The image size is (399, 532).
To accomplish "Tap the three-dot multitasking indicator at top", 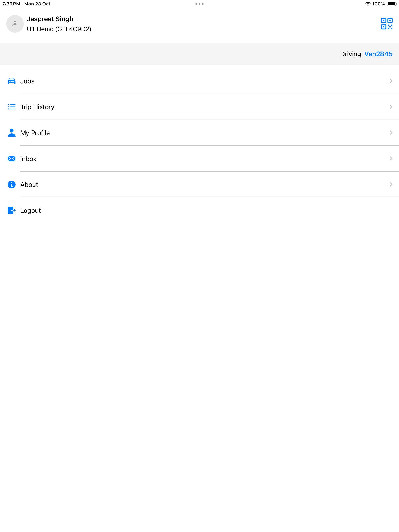I will [x=199, y=4].
